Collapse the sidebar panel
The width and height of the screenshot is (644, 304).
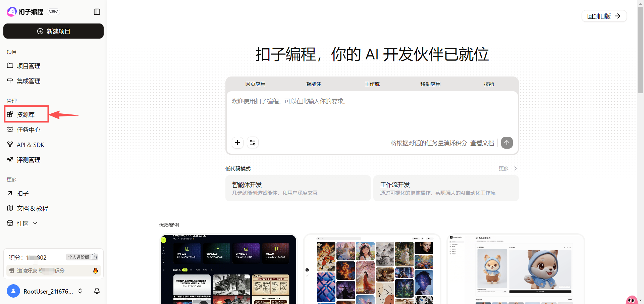pos(97,11)
